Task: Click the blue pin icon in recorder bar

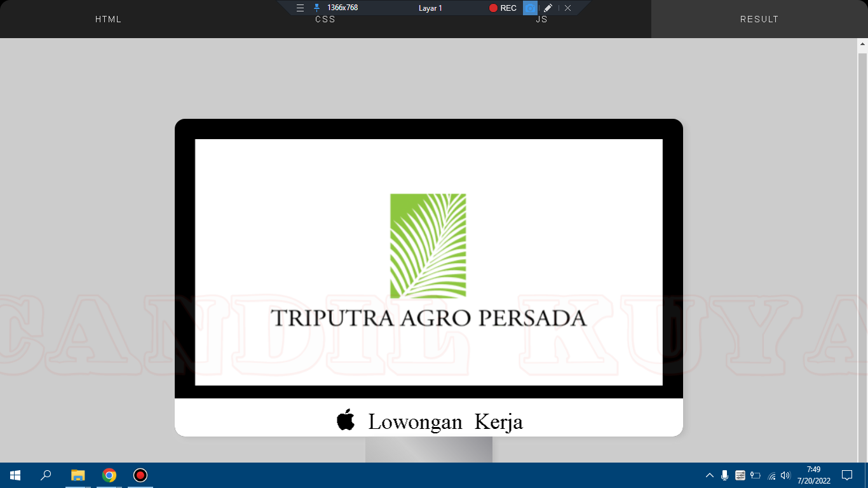Action: [316, 8]
